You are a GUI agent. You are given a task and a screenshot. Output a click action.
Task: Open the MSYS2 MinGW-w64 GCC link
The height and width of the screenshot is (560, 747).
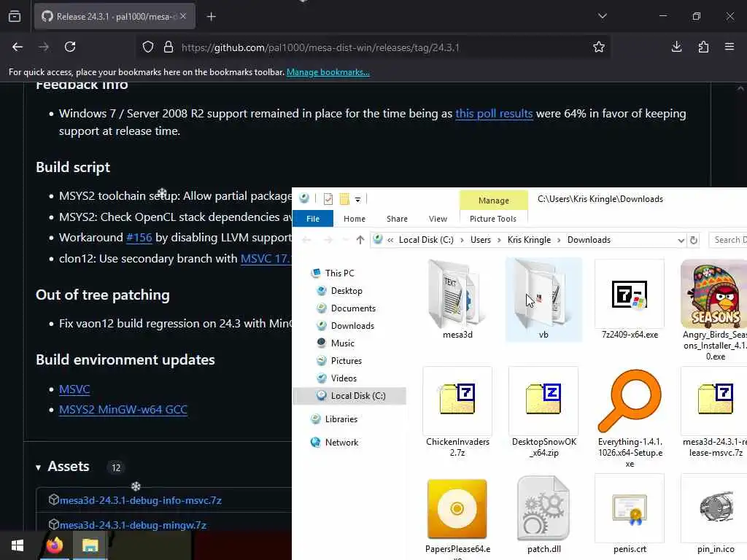[123, 410]
